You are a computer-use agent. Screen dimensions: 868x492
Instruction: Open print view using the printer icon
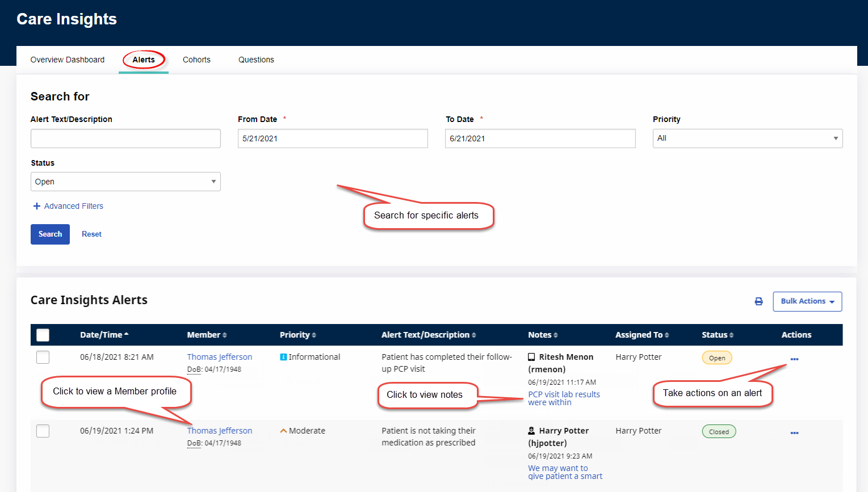759,301
